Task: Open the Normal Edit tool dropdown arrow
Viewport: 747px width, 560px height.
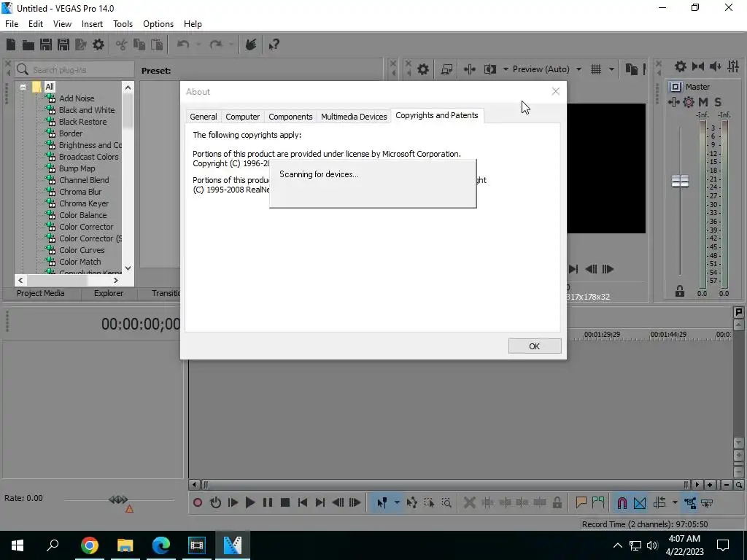Action: [397, 502]
